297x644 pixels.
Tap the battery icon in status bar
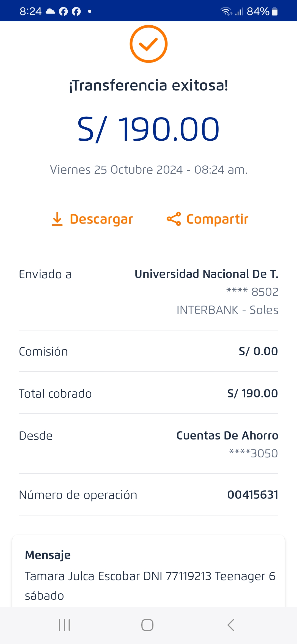pos(274,12)
